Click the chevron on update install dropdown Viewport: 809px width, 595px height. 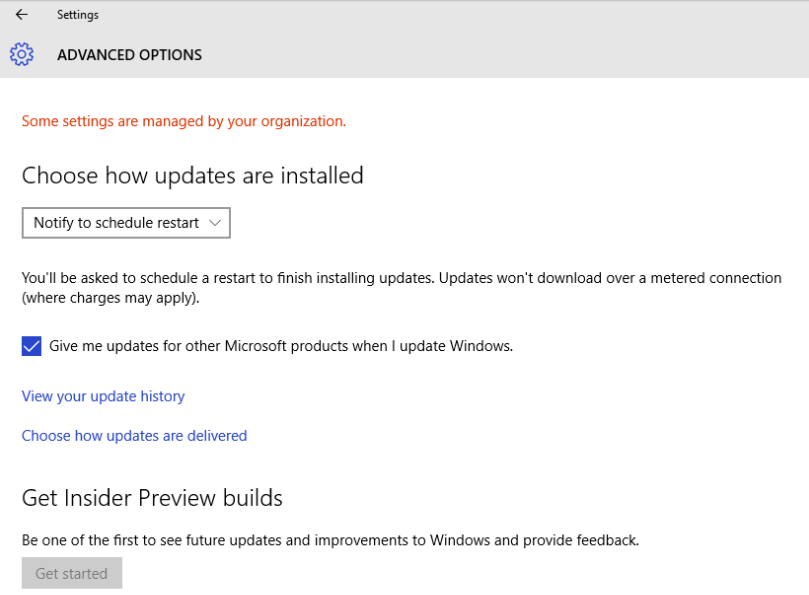[215, 223]
